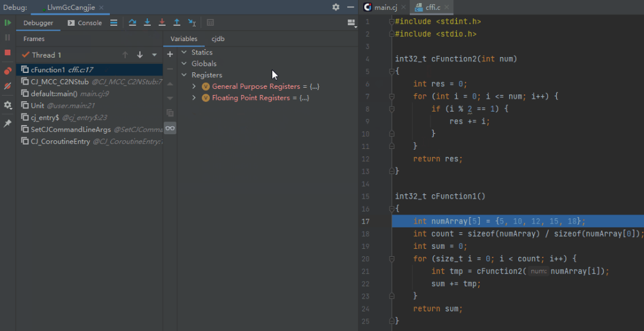Toggle Mute Breakpoints
Image resolution: width=644 pixels, height=331 pixels.
point(8,86)
